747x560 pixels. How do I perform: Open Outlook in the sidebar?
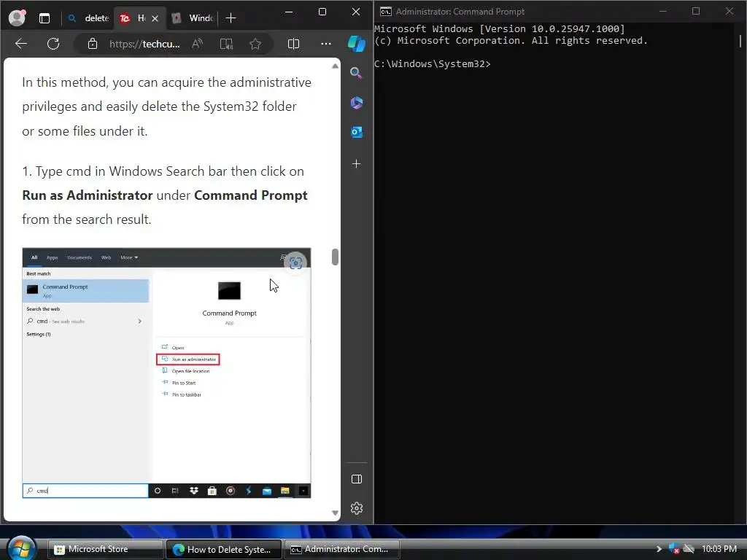[356, 132]
